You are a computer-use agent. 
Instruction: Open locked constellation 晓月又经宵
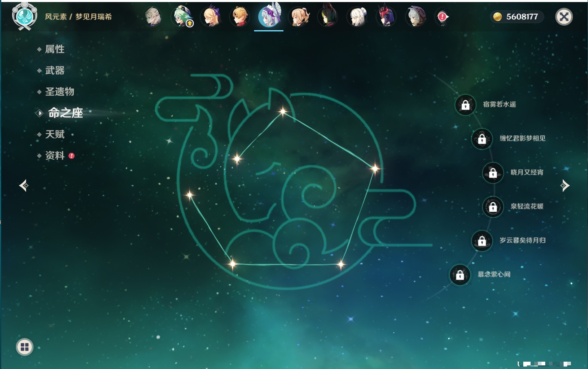click(x=493, y=172)
